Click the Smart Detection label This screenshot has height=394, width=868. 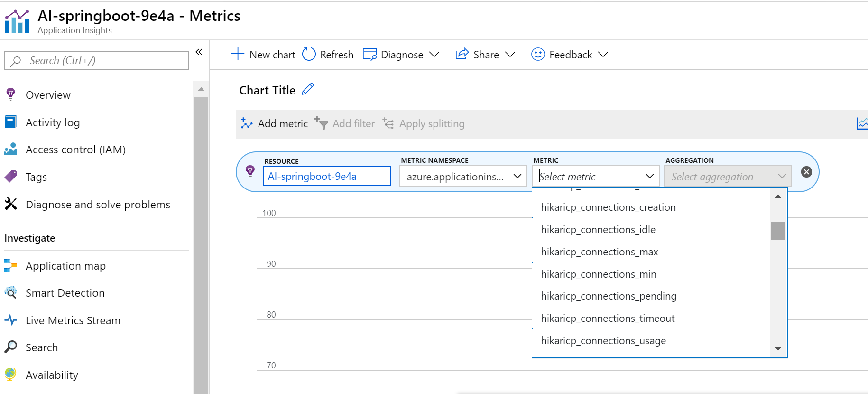[x=65, y=293]
